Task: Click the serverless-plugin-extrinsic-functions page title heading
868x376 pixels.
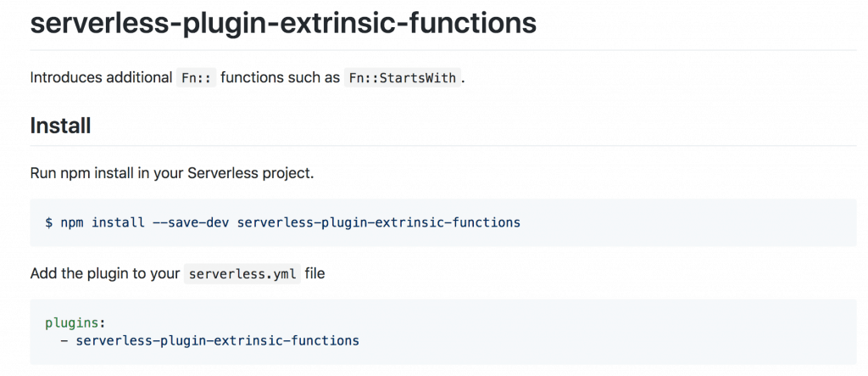Action: click(283, 22)
